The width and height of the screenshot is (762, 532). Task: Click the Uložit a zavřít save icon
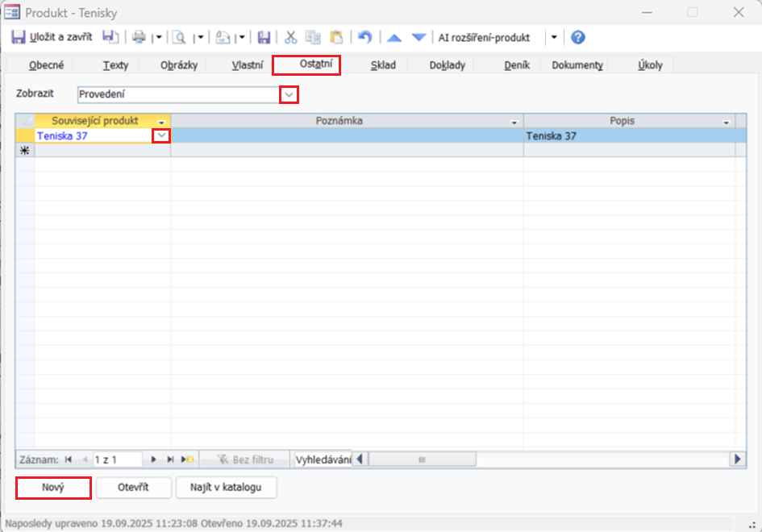coord(19,37)
